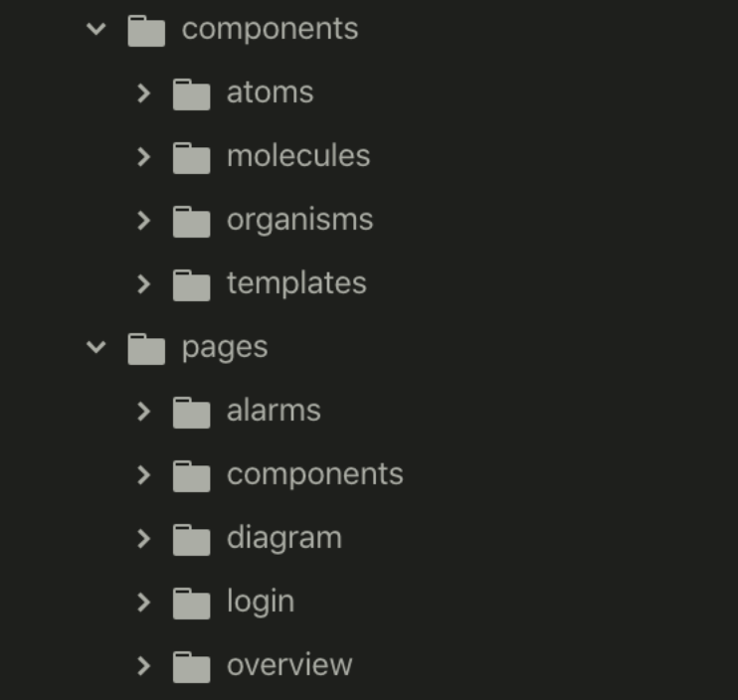Expand the molecules folder arrow
Image resolution: width=738 pixels, height=700 pixels.
tap(144, 157)
